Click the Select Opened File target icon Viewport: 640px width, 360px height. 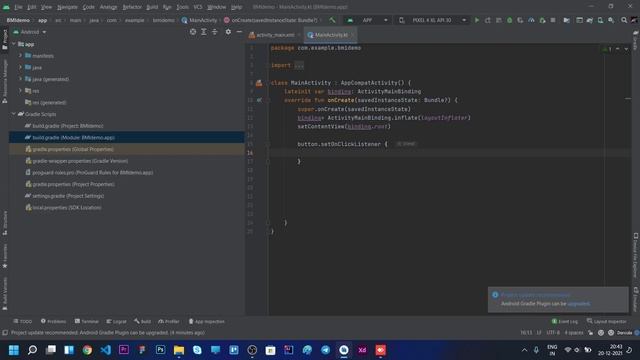(x=193, y=32)
